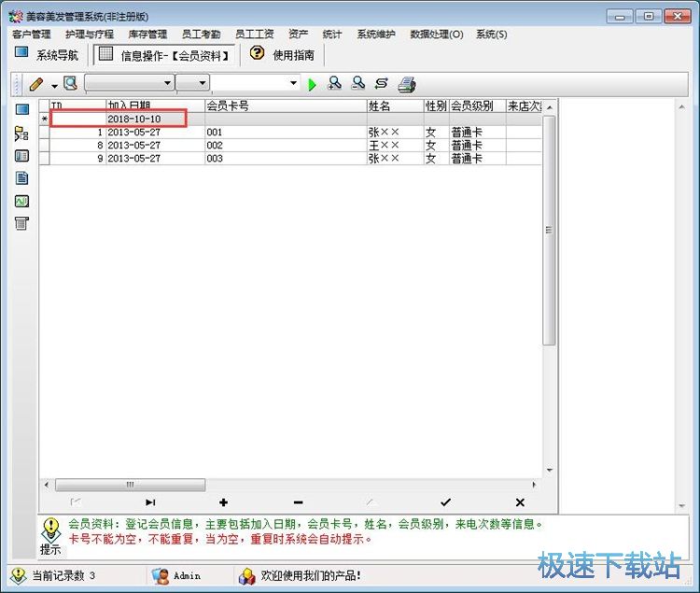Click grid horizontal scrollbar right arrow

(x=534, y=485)
